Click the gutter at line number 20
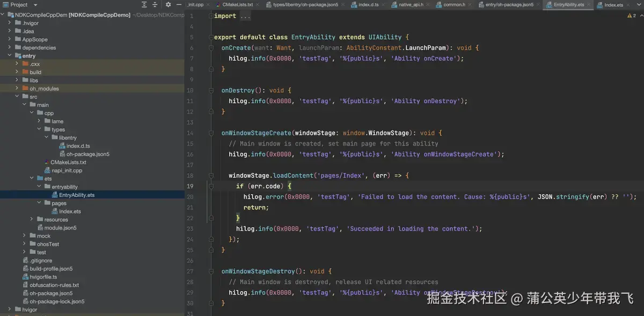 [190, 197]
